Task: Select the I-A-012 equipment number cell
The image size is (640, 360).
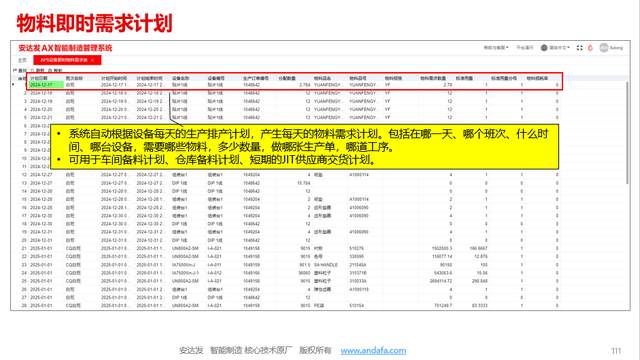Action: click(x=215, y=273)
